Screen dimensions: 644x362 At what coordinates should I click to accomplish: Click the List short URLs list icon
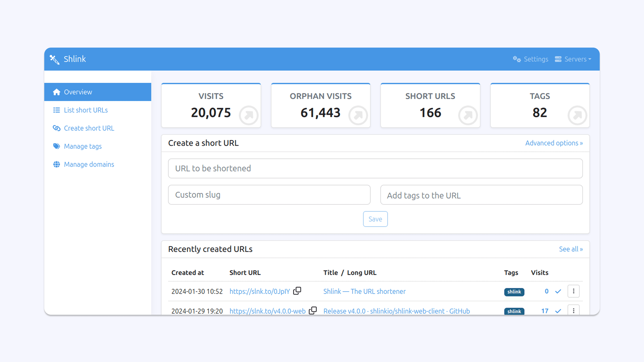[57, 110]
